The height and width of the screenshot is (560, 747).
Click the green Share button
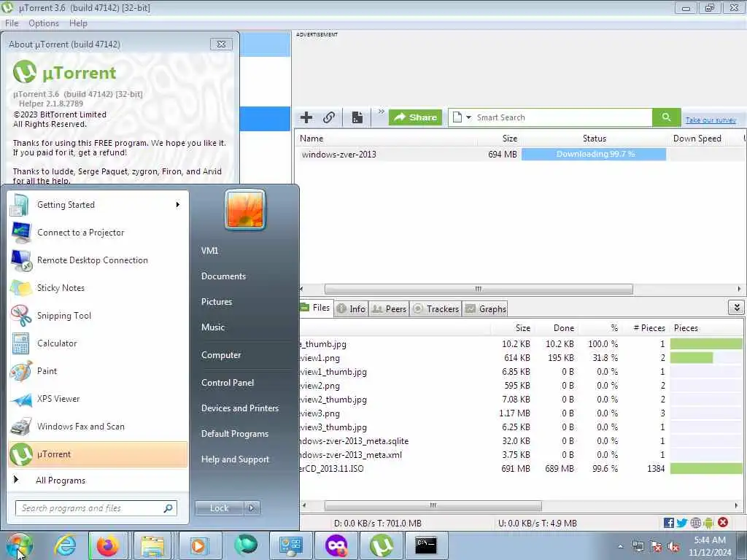(415, 117)
